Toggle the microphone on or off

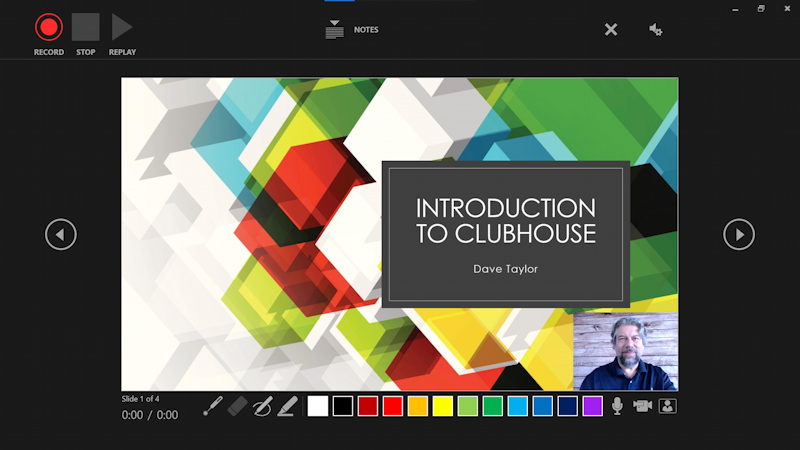(617, 406)
